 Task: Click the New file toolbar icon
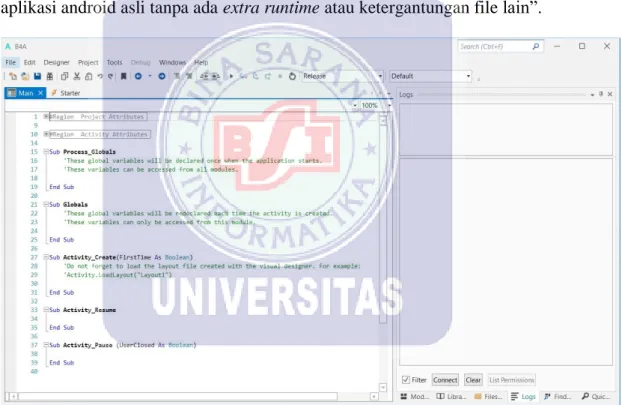[12, 76]
